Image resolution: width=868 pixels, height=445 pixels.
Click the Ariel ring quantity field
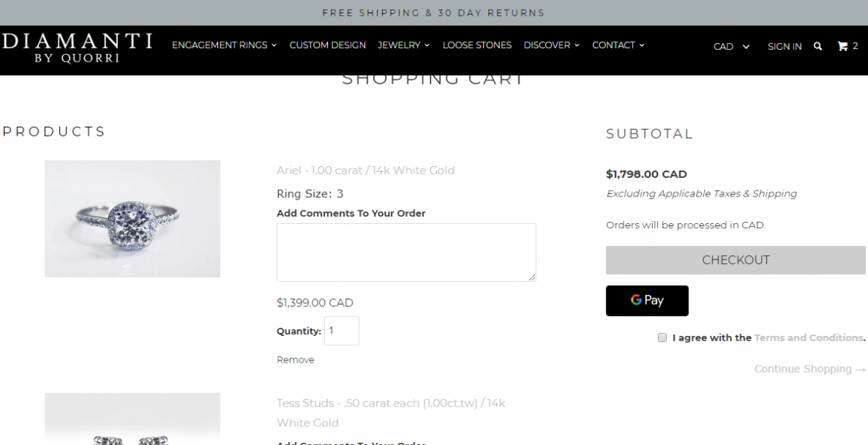[341, 331]
